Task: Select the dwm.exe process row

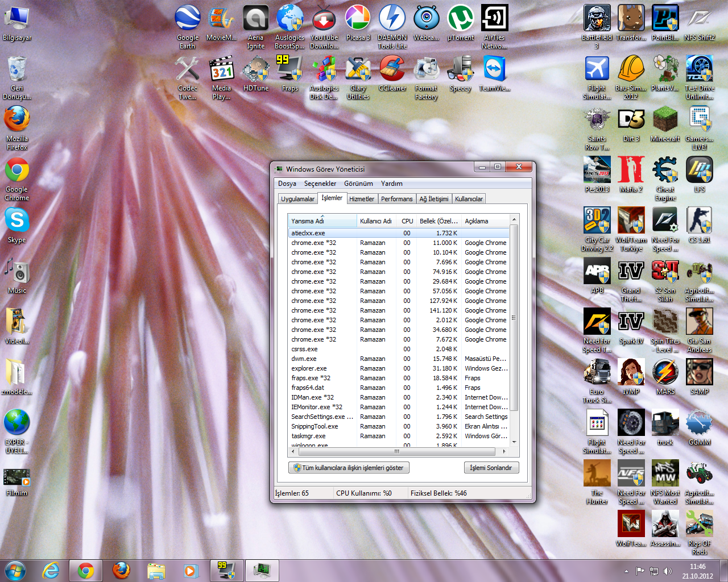Action: click(x=399, y=359)
